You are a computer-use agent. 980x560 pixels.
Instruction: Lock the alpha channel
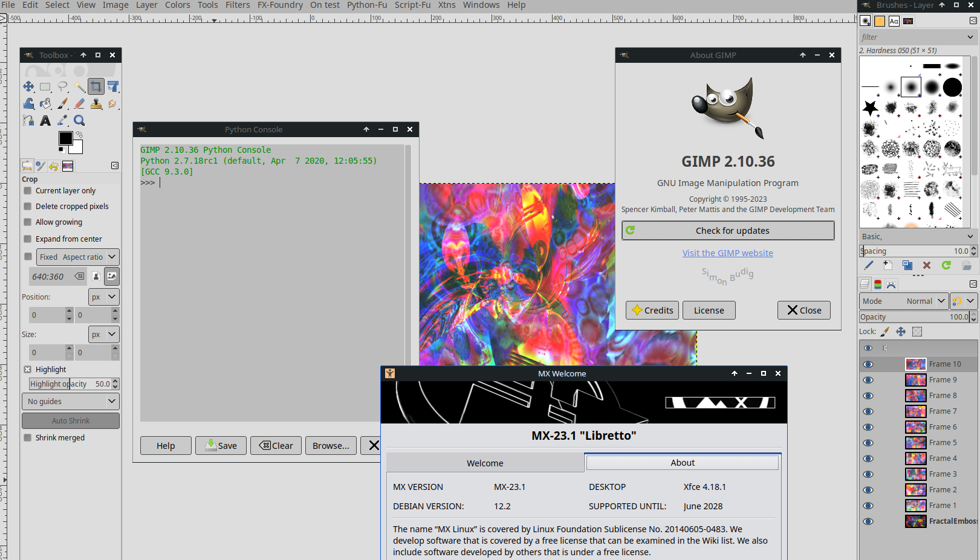pyautogui.click(x=917, y=332)
